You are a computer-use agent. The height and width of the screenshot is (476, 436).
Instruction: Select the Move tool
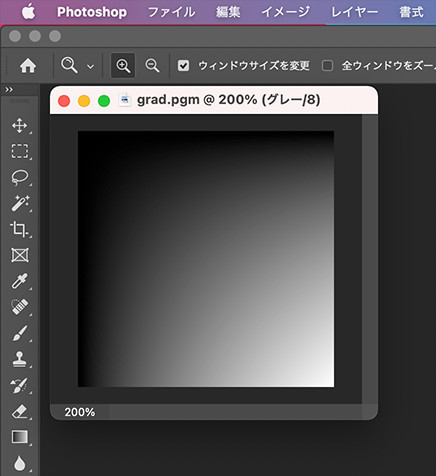click(x=20, y=126)
